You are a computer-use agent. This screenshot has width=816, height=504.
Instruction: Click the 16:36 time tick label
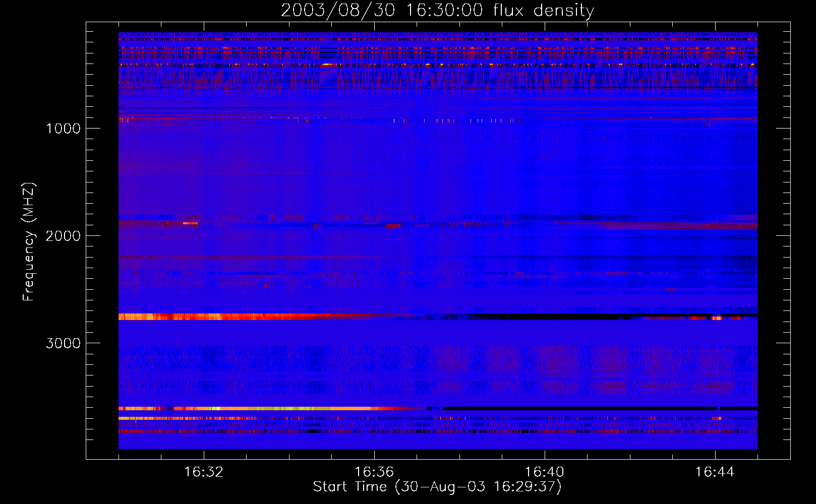pos(374,472)
